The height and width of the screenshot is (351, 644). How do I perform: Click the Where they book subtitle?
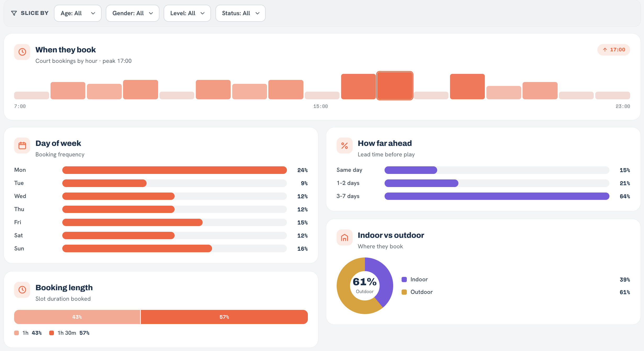click(x=380, y=246)
